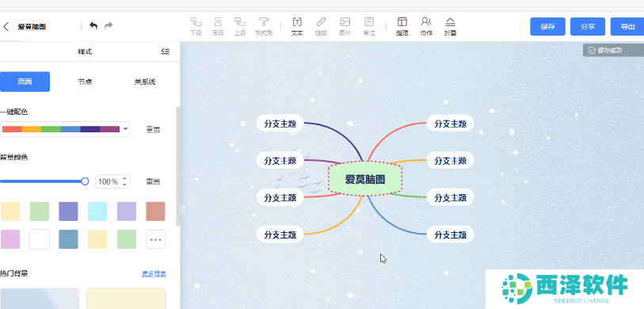The width and height of the screenshot is (644, 309).
Task: Collapse nodes with the 折叠 icon
Action: 451,26
